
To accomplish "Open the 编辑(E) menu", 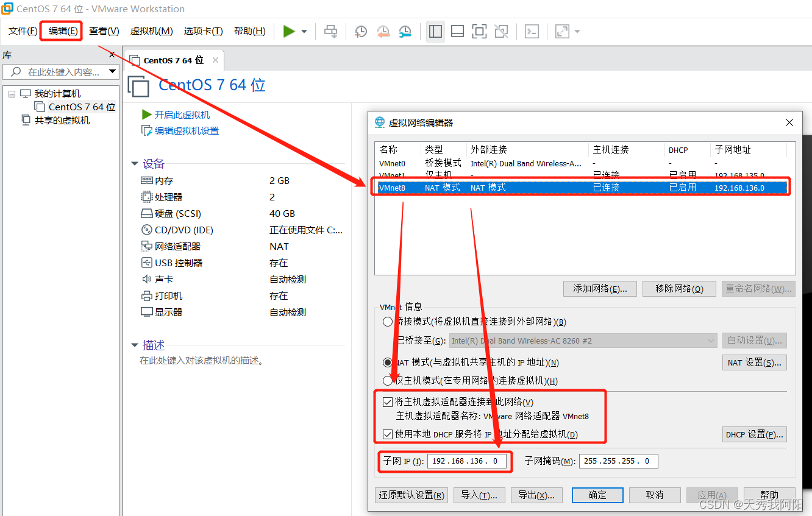I will [x=63, y=31].
